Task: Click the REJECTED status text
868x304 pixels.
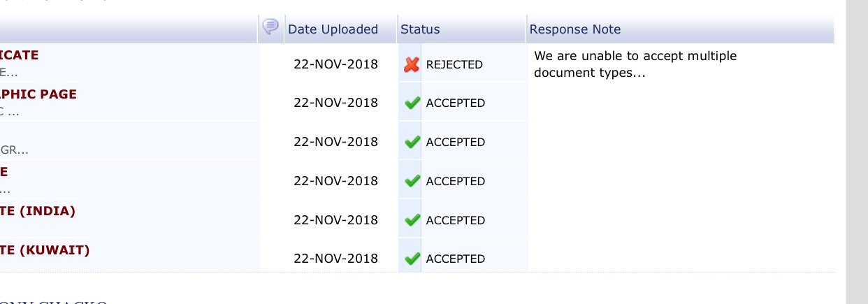Action: [x=454, y=64]
